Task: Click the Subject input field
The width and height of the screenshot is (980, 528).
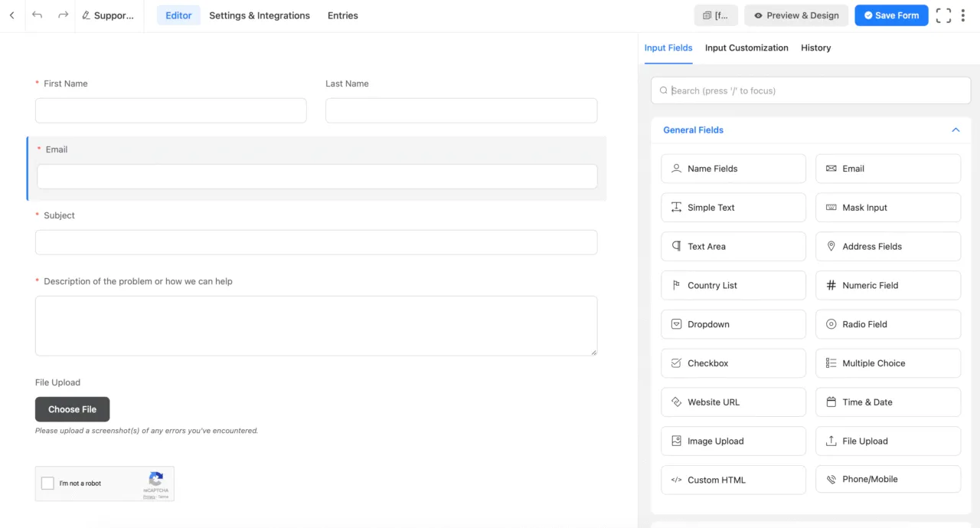Action: click(x=316, y=242)
